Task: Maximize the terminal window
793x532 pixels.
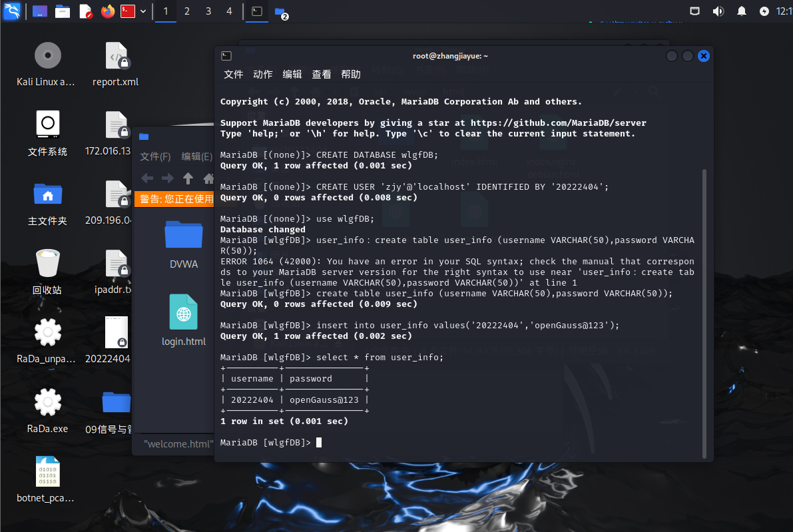Action: (687, 56)
